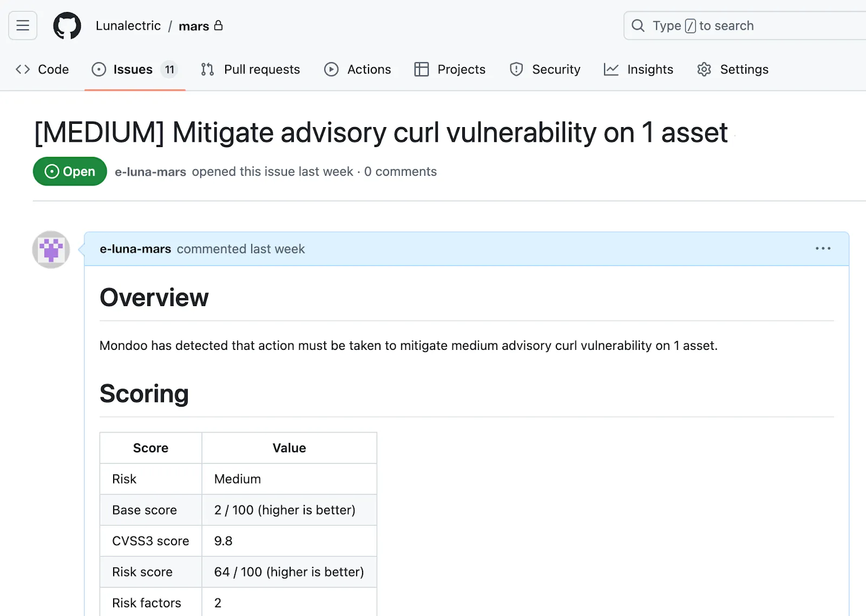Switch to the Code tab
The width and height of the screenshot is (866, 616).
pos(42,69)
